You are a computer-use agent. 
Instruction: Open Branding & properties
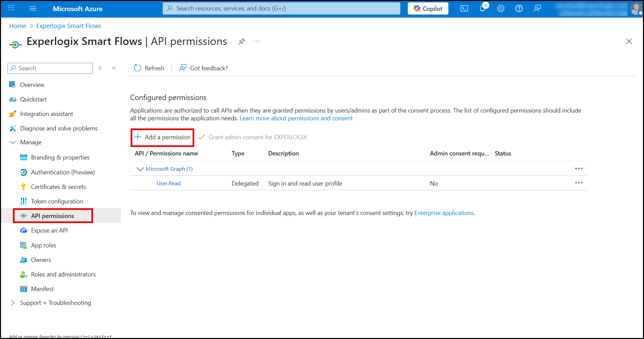tap(60, 157)
